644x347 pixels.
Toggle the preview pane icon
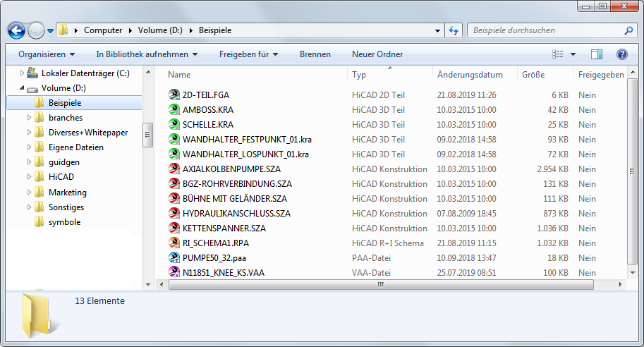click(x=597, y=54)
